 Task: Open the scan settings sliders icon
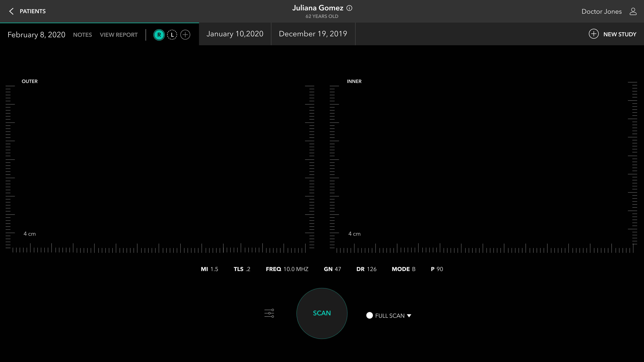[269, 313]
